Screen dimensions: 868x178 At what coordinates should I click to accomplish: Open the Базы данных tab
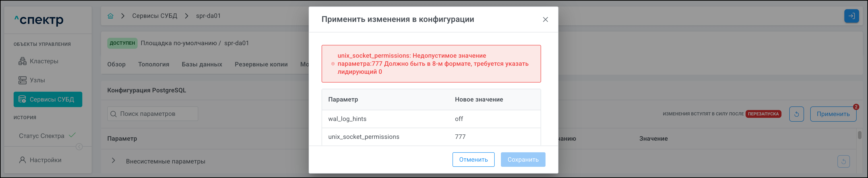[202, 64]
